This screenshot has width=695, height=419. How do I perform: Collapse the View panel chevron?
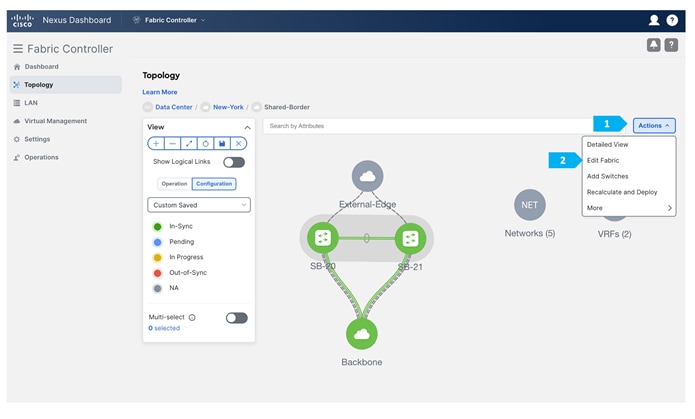tap(247, 127)
